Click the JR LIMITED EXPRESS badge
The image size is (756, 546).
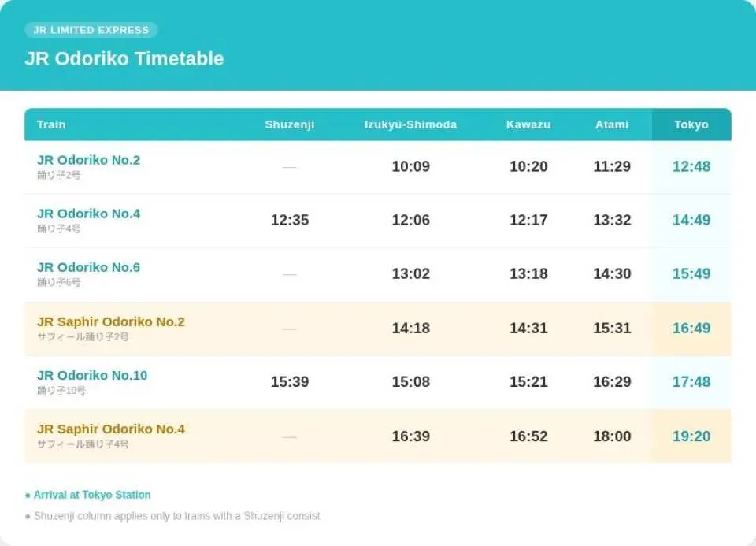coord(91,30)
